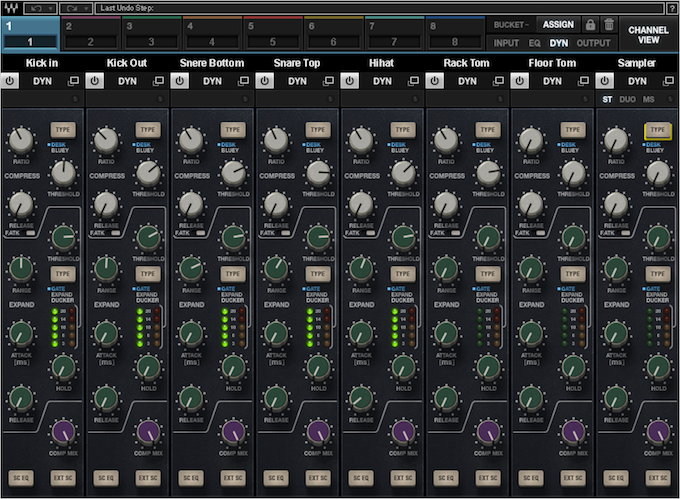Toggle FATK switch on Kick In

point(30,233)
